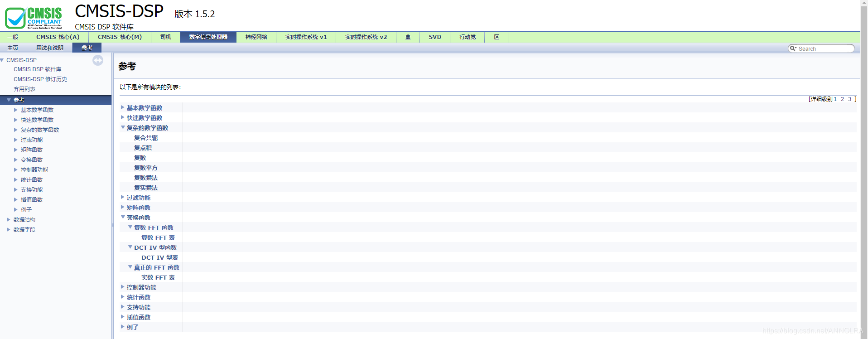868x339 pixels.
Task: Click the search magnifier icon
Action: coord(793,48)
